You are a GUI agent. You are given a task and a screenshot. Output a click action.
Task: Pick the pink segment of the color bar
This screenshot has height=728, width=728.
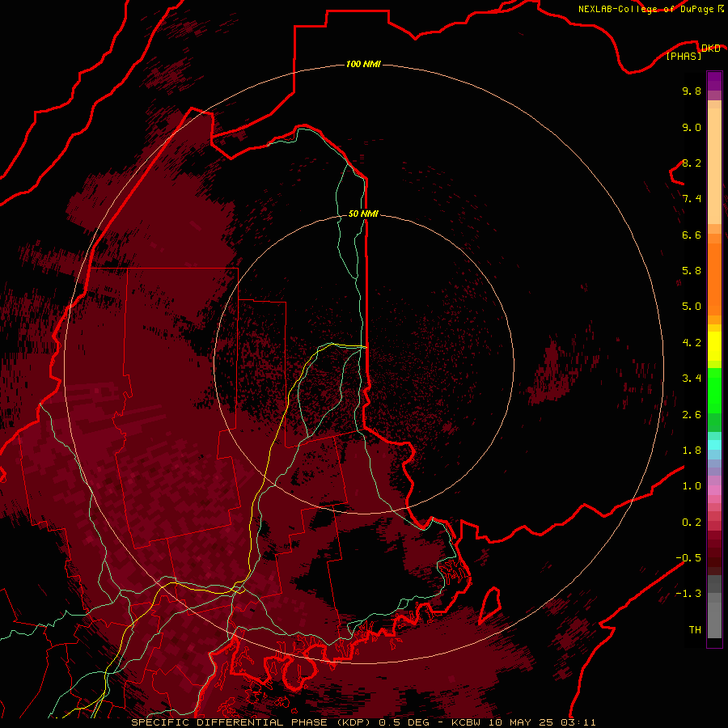tap(714, 490)
